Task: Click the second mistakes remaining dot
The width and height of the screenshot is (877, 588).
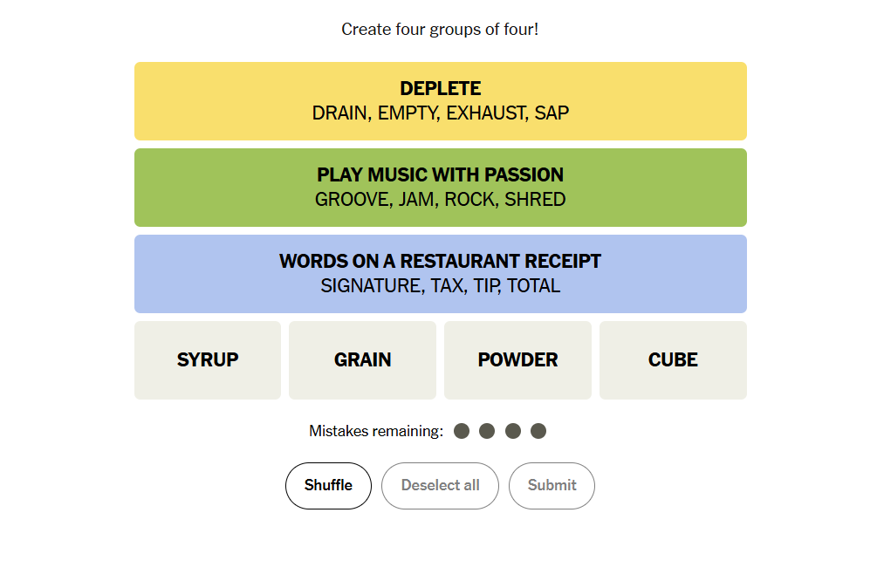Action: (x=487, y=431)
